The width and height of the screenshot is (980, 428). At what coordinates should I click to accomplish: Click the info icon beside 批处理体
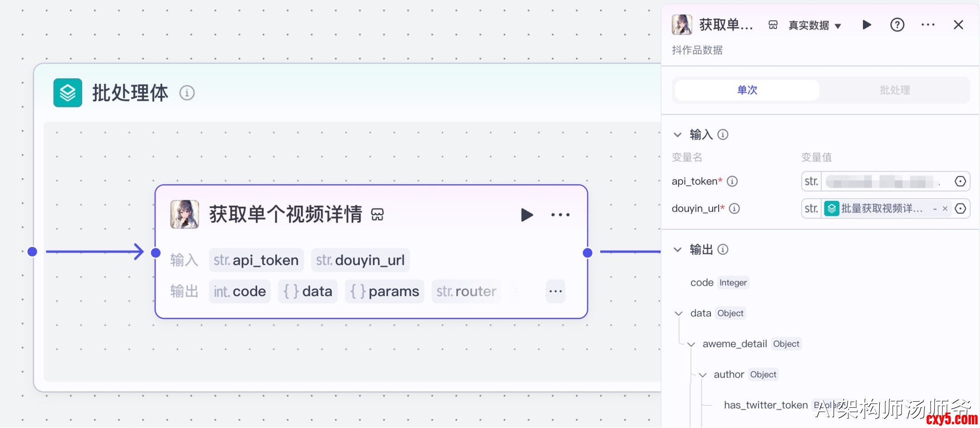pyautogui.click(x=187, y=93)
